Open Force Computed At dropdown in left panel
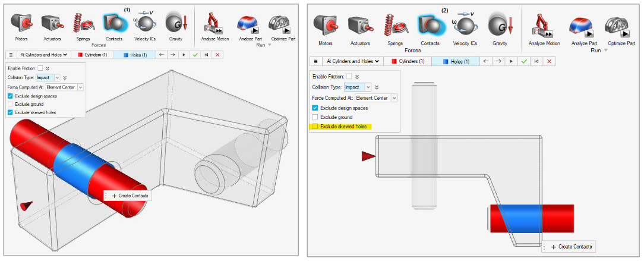The width and height of the screenshot is (644, 261). coord(80,87)
